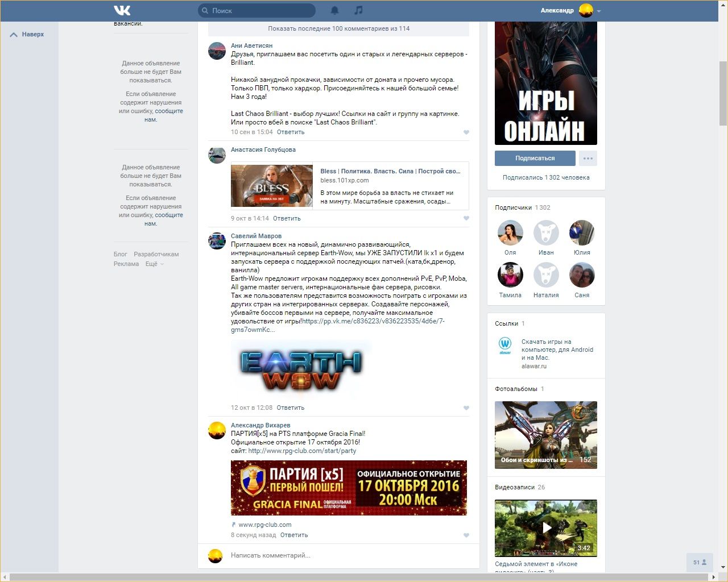Viewport: 728px width, 582px height.
Task: Open the Разработчикам footer link
Action: pyautogui.click(x=156, y=254)
